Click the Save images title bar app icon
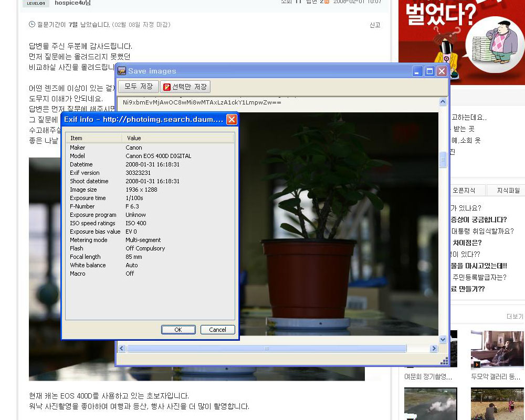 point(122,71)
